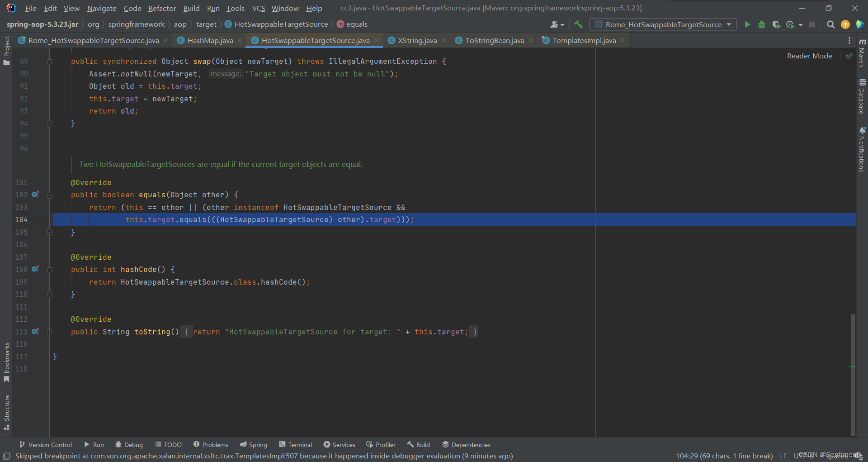Open the Version Control tool window

click(45, 445)
